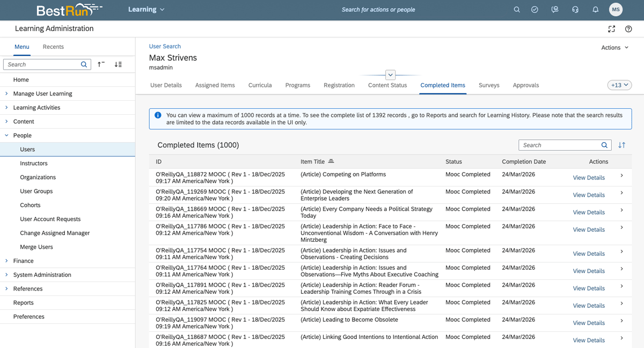644x348 pixels.
Task: Open the help question mark icon
Action: 628,29
